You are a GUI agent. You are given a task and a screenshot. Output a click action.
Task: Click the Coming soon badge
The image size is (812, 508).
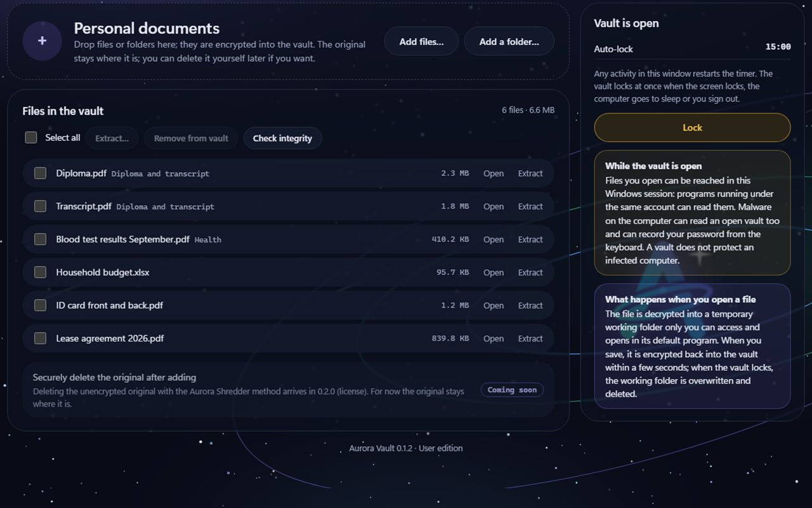[x=512, y=390]
